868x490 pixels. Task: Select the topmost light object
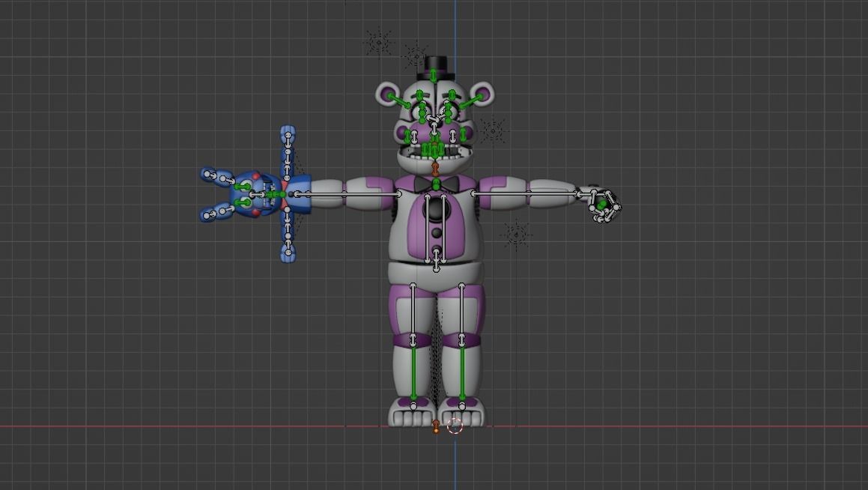pyautogui.click(x=379, y=42)
